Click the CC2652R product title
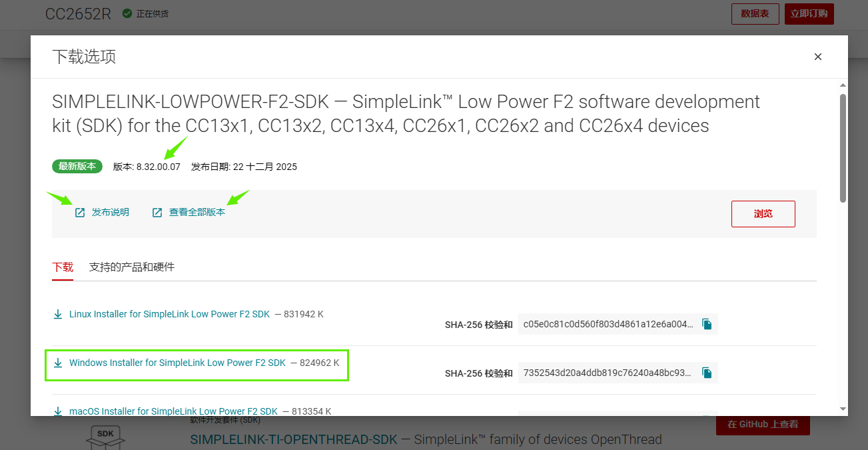 click(78, 14)
